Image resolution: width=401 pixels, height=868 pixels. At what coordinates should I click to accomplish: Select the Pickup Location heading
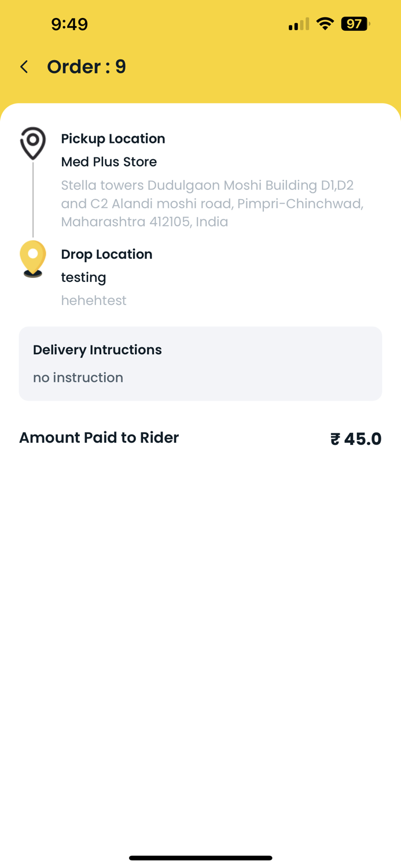point(113,138)
